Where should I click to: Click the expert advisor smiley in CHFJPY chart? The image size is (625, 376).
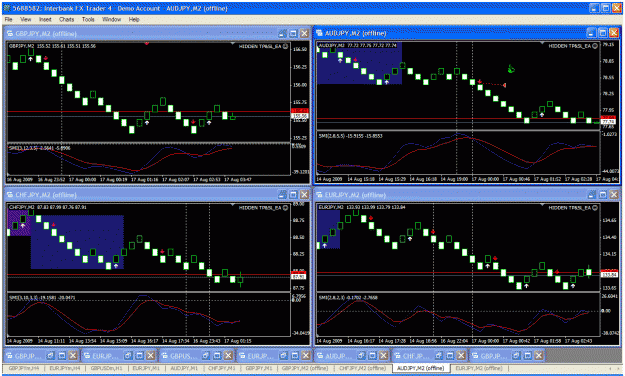click(x=285, y=208)
